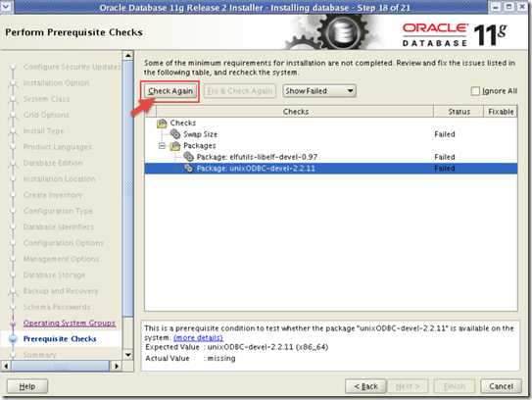Open the Show Failed dropdown
Viewport: 532px width, 400px height.
coord(319,91)
